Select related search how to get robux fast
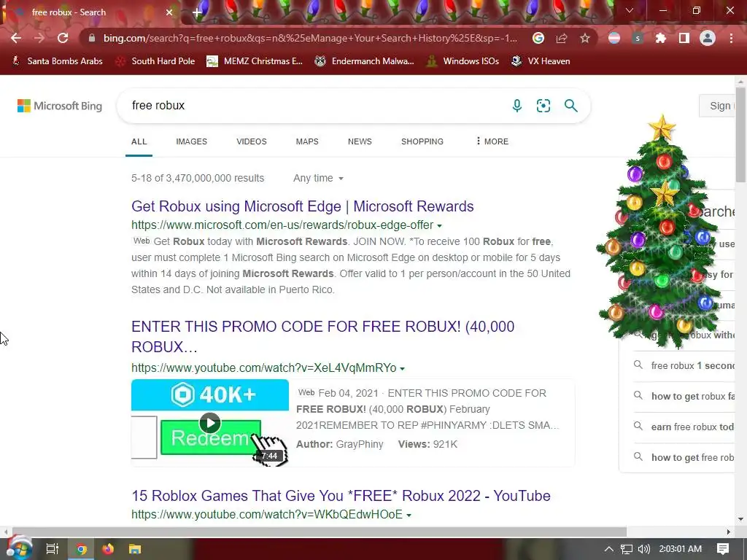The width and height of the screenshot is (747, 560). pyautogui.click(x=684, y=396)
